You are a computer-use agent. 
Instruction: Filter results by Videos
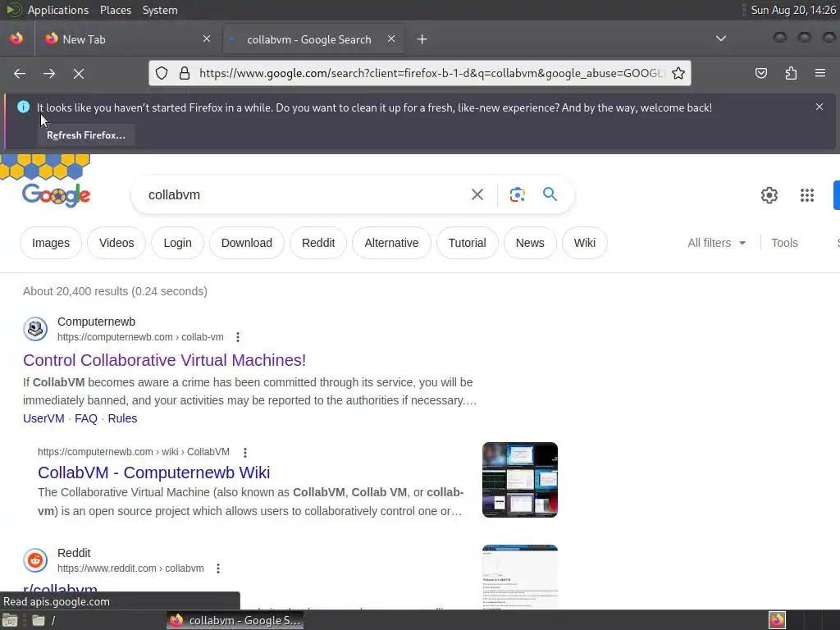click(x=116, y=243)
